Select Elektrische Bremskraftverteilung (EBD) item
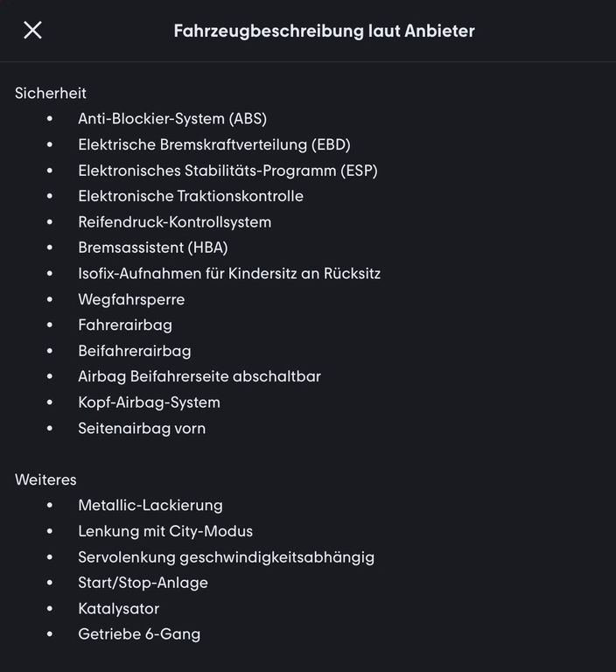Screen dimensions: 616x672 [213, 144]
